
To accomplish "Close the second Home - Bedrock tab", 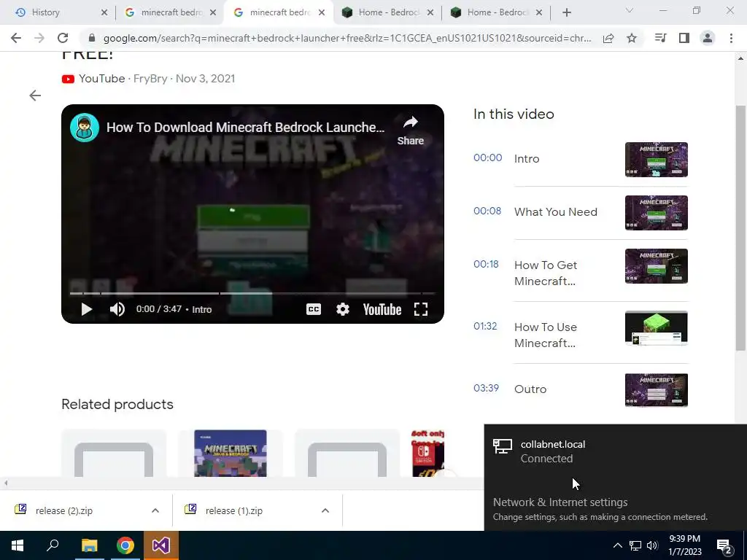I will point(539,12).
